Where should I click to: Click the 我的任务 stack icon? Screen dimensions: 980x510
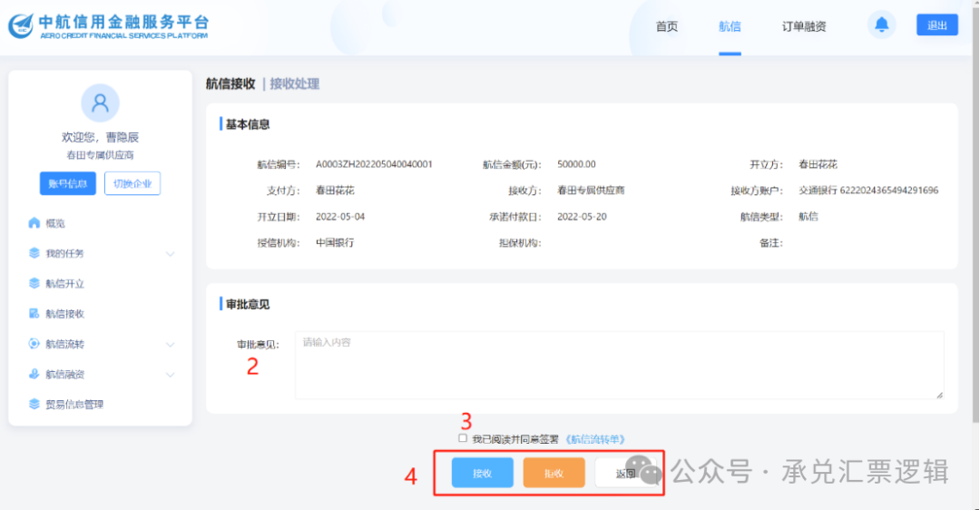pos(34,252)
